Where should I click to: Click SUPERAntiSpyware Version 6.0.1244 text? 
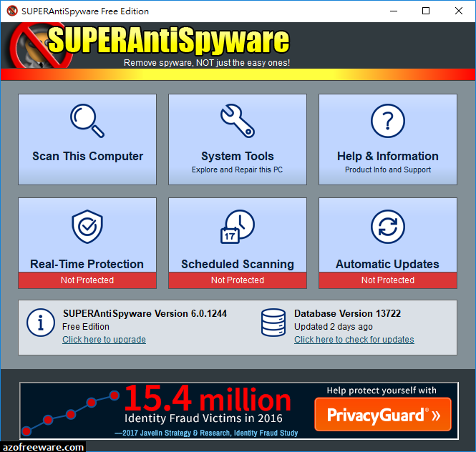[145, 313]
